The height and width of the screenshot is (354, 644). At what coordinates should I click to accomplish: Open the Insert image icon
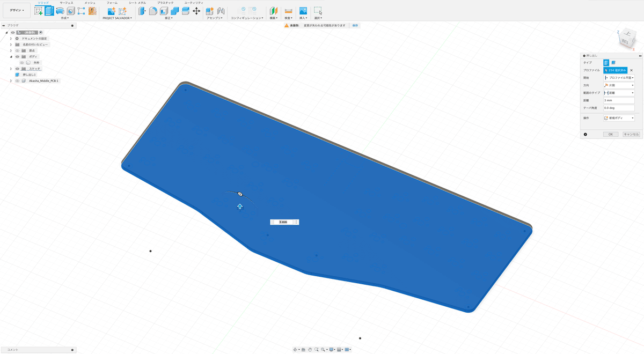[303, 11]
